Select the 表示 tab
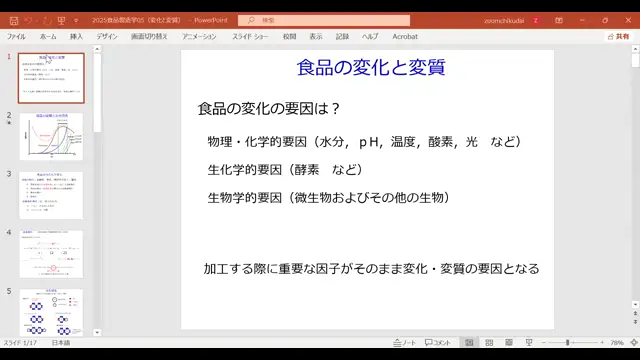 [316, 36]
